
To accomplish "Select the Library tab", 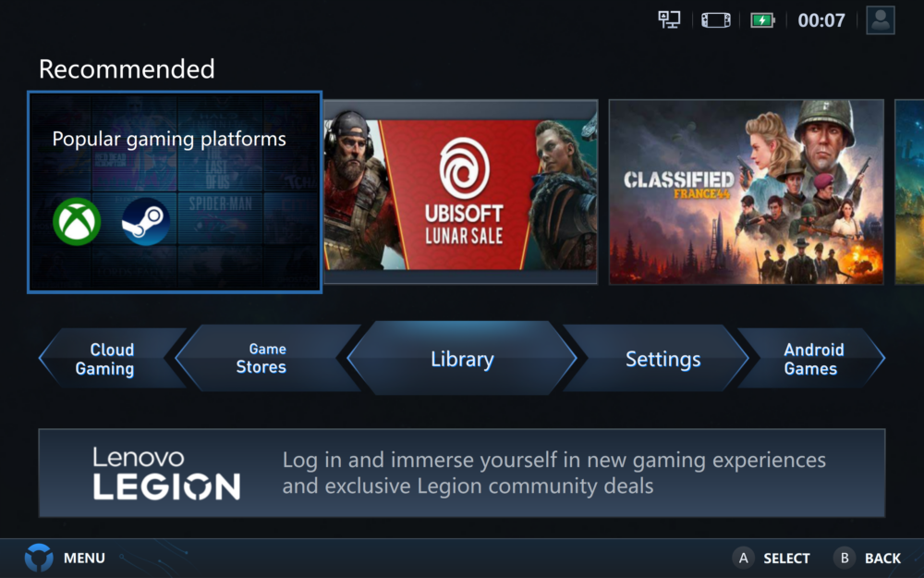I will click(462, 359).
